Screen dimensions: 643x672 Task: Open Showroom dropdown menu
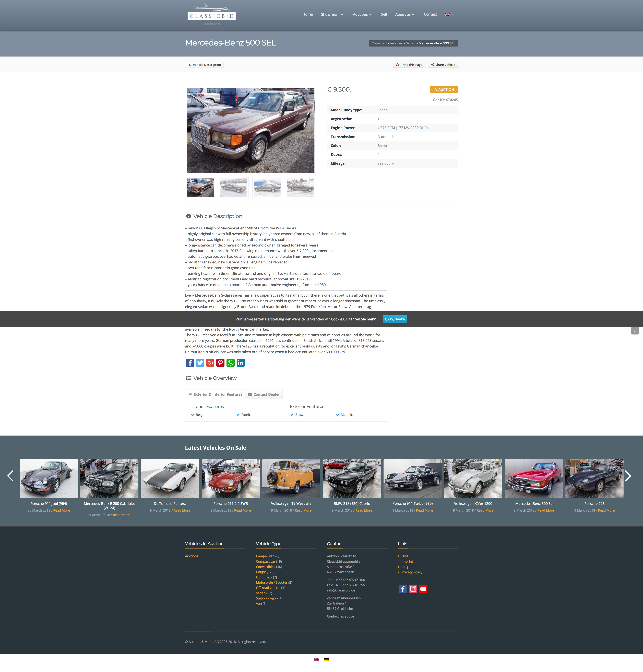click(332, 14)
